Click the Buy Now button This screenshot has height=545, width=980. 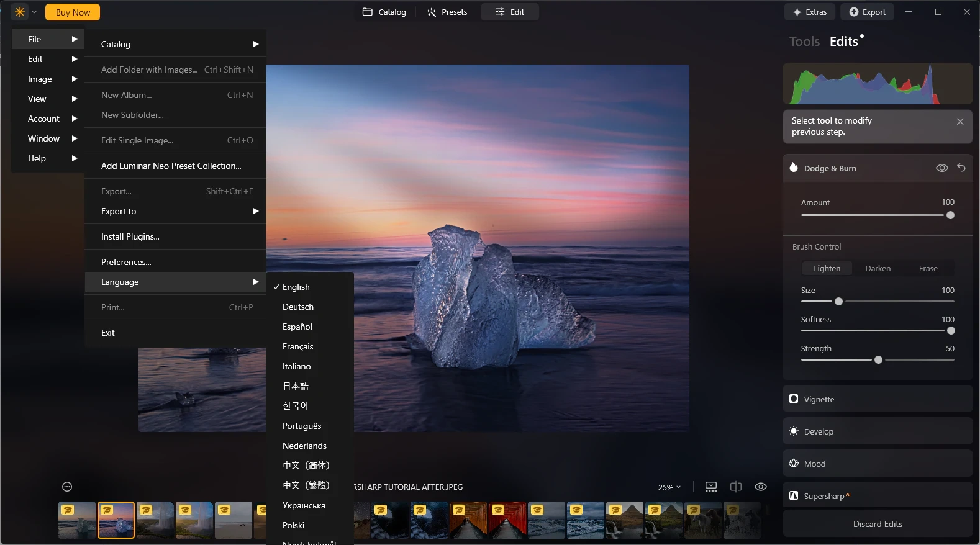(x=73, y=12)
